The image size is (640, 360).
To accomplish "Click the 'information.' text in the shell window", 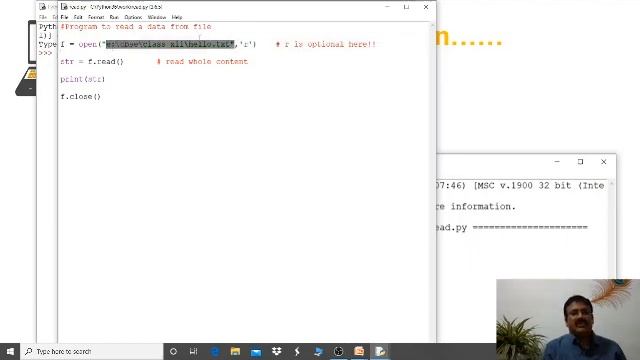I will 483,207.
